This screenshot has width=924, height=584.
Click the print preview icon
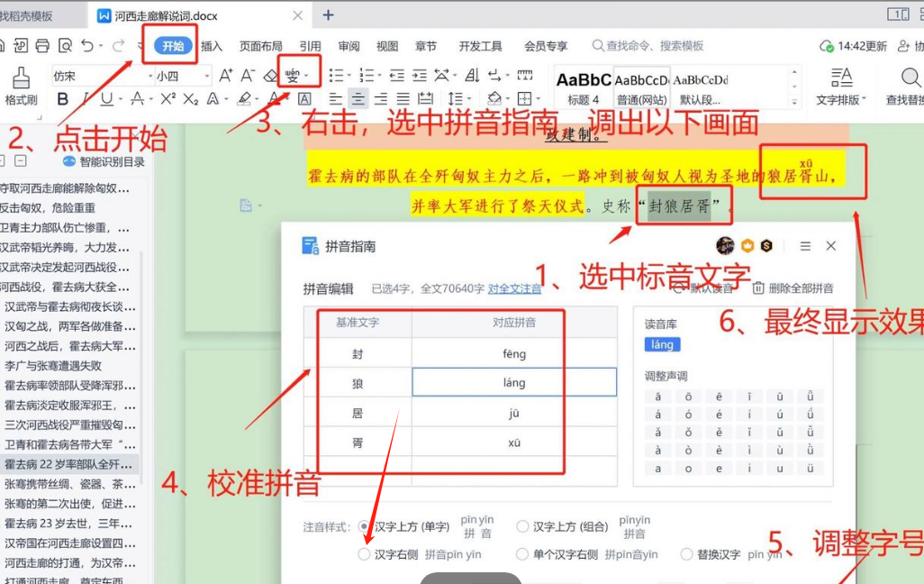pos(65,46)
